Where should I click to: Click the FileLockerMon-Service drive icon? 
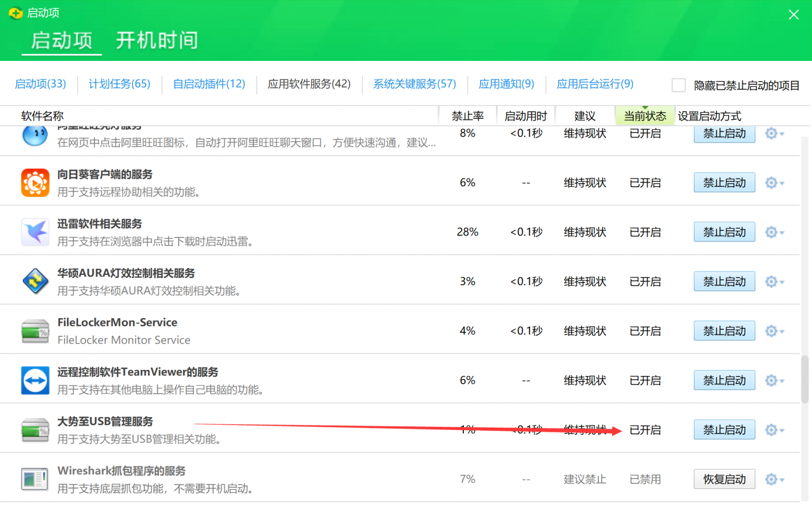pyautogui.click(x=35, y=331)
